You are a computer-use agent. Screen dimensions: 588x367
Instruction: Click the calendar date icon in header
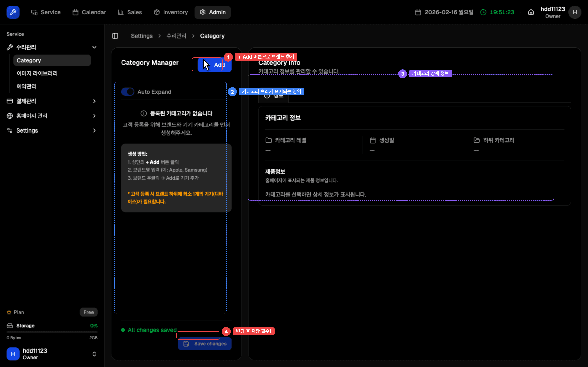418,12
